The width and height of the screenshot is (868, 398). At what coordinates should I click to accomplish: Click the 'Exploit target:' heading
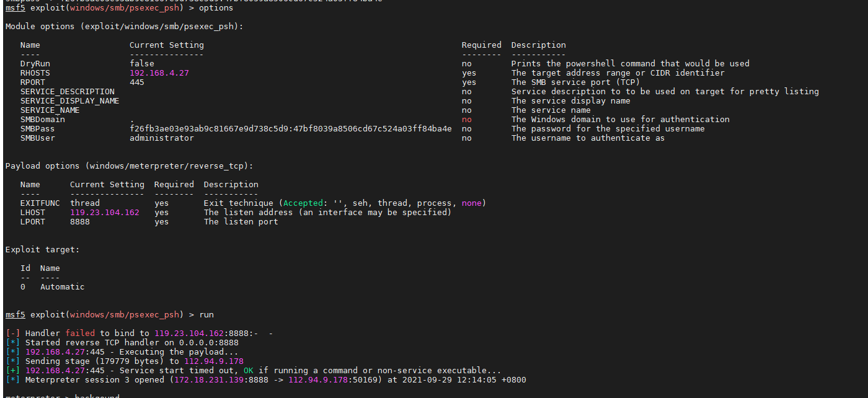pos(43,249)
